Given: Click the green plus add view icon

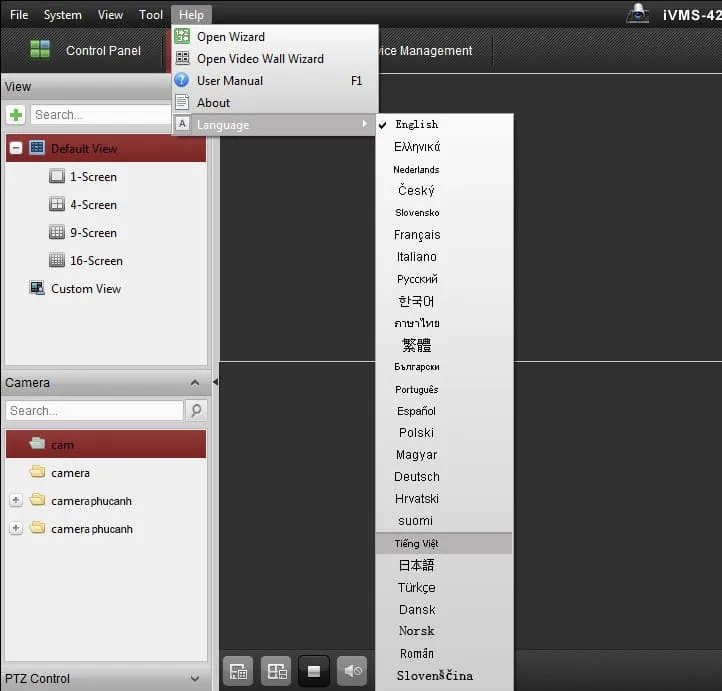Looking at the screenshot, I should 16,115.
